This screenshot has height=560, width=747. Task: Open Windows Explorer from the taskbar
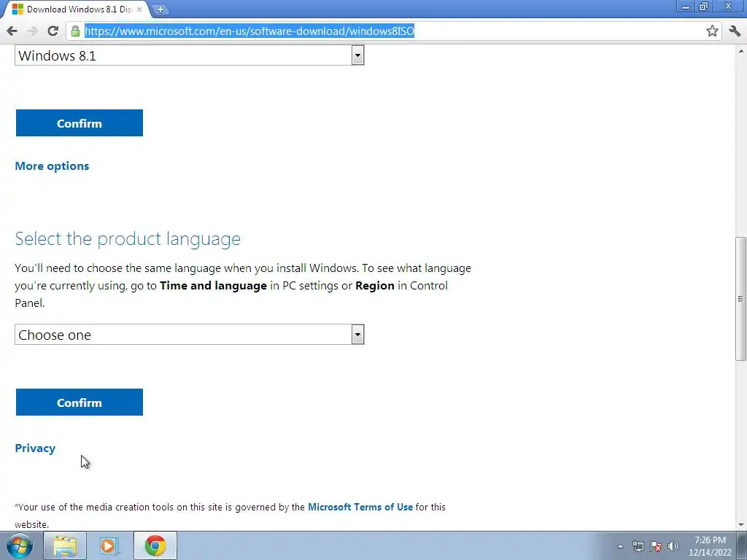65,545
